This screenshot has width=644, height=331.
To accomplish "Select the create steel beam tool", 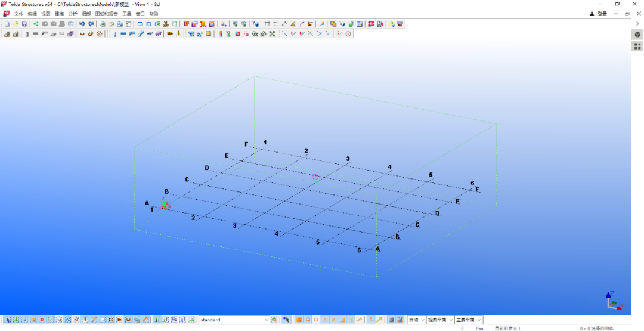I will click(x=123, y=34).
